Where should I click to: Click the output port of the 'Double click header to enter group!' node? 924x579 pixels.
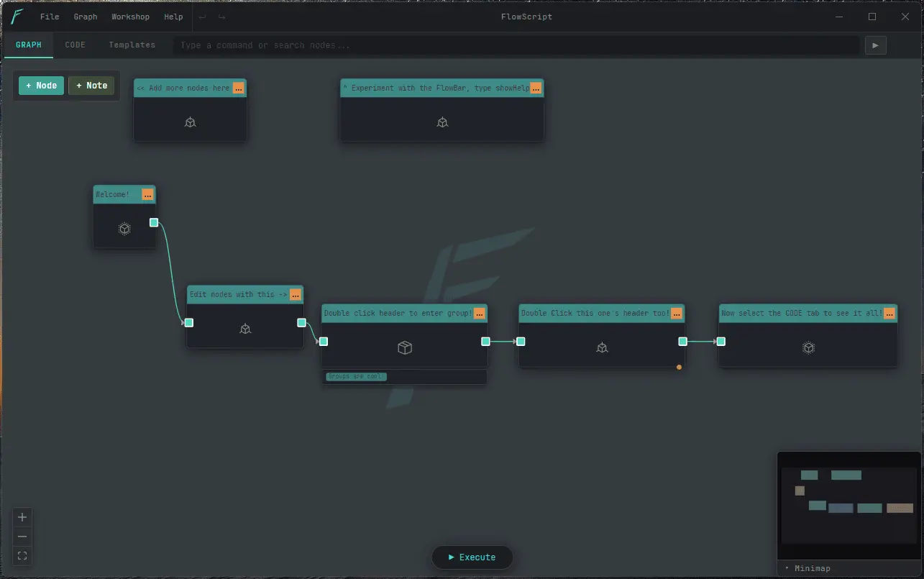486,341
